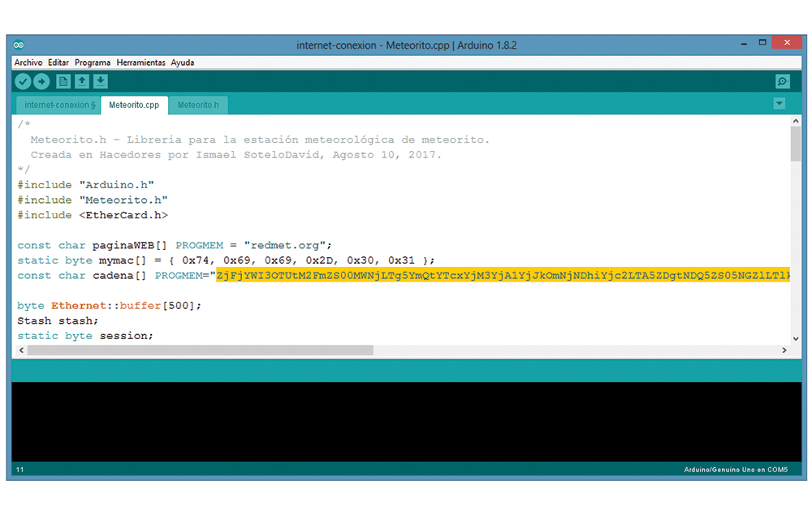Switch to the internet-conexion tab
Image resolution: width=812 pixels, height=516 pixels.
[x=59, y=105]
